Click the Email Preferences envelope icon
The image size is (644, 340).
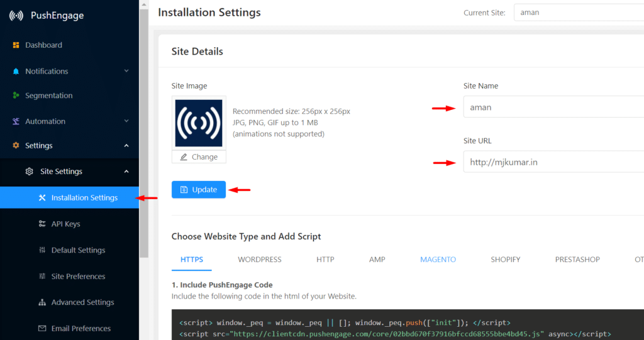click(x=42, y=329)
